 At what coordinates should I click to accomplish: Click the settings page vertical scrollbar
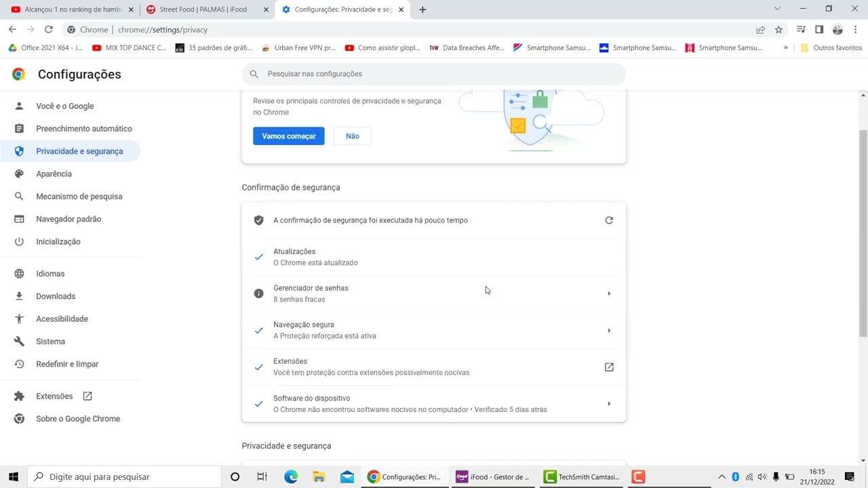click(x=863, y=233)
